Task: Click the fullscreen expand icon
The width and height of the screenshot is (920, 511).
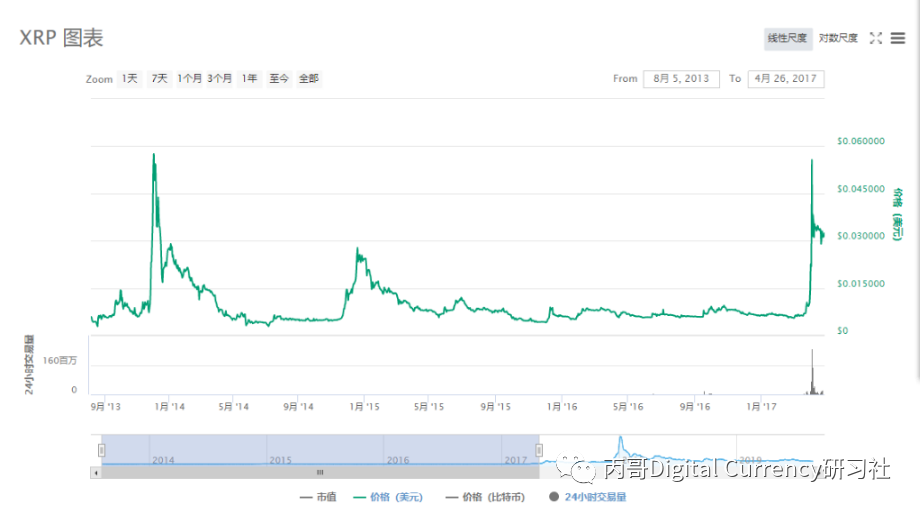Action: [x=875, y=38]
